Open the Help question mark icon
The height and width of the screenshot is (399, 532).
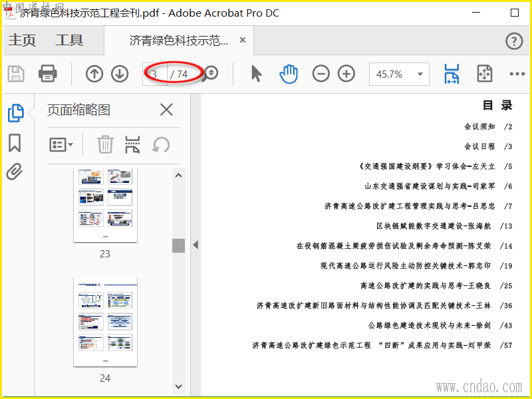pos(514,41)
